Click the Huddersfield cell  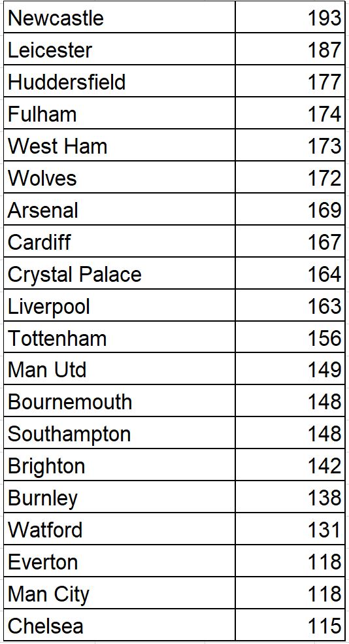[x=120, y=81]
